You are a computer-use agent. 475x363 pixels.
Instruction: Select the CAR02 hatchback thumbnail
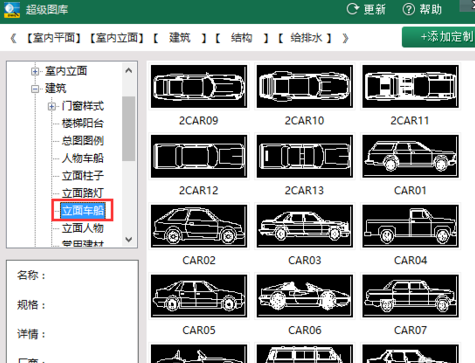coord(199,226)
